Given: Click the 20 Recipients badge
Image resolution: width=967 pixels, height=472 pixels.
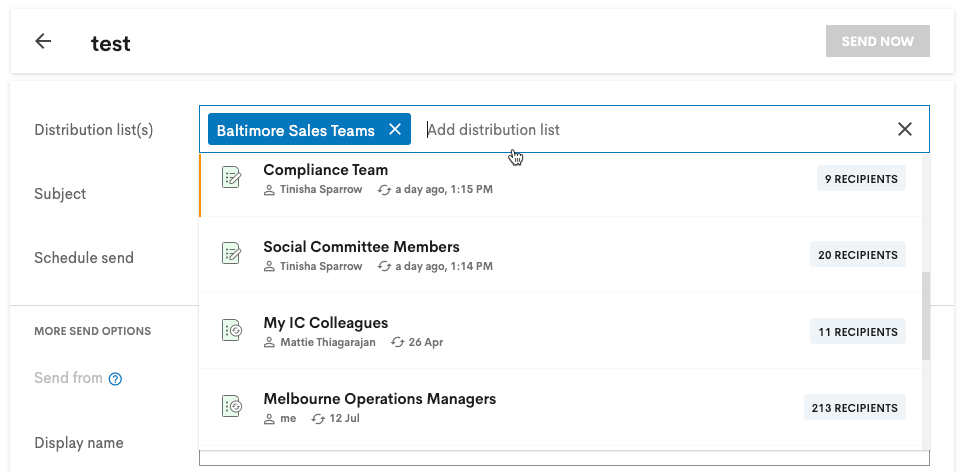Looking at the screenshot, I should pyautogui.click(x=858, y=255).
